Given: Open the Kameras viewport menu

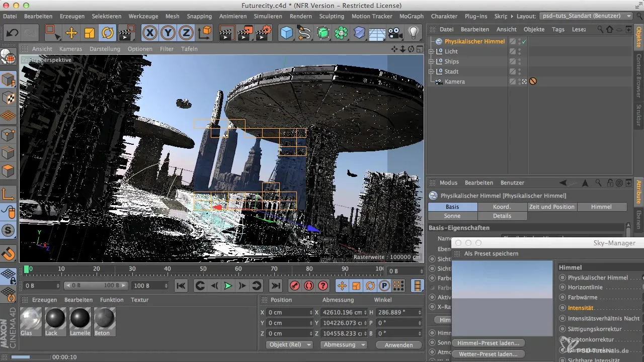Looking at the screenshot, I should coord(70,49).
